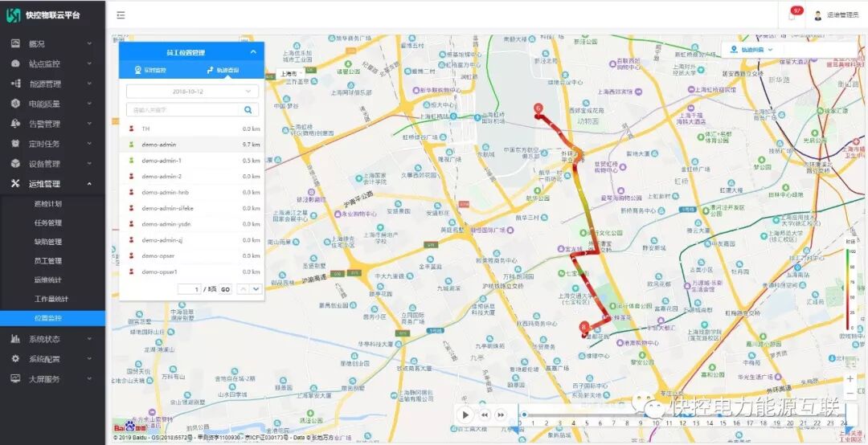The image size is (868, 445).
Task: Click the GO page jump button
Action: click(x=225, y=289)
